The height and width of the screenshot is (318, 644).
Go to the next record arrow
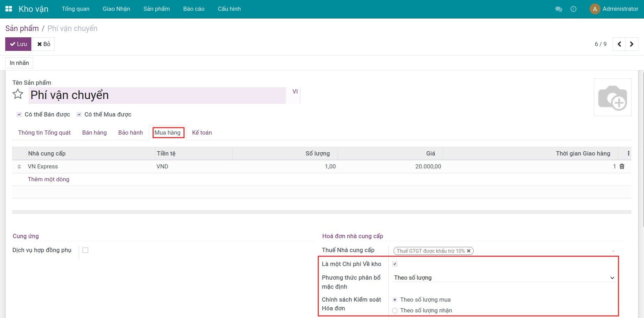pos(631,44)
